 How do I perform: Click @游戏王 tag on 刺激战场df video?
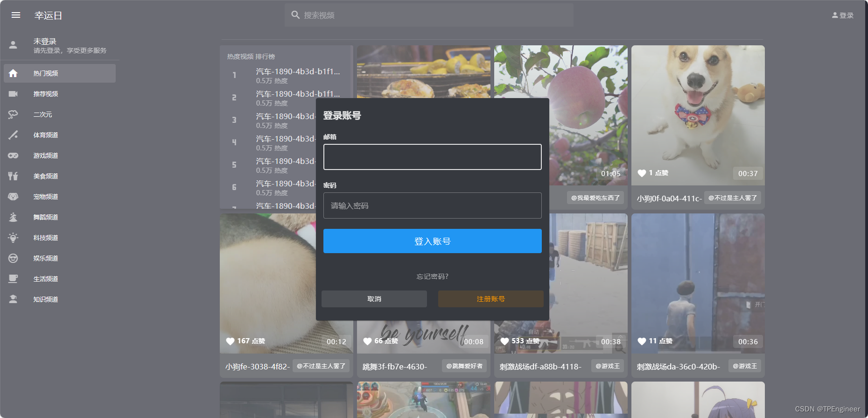608,366
